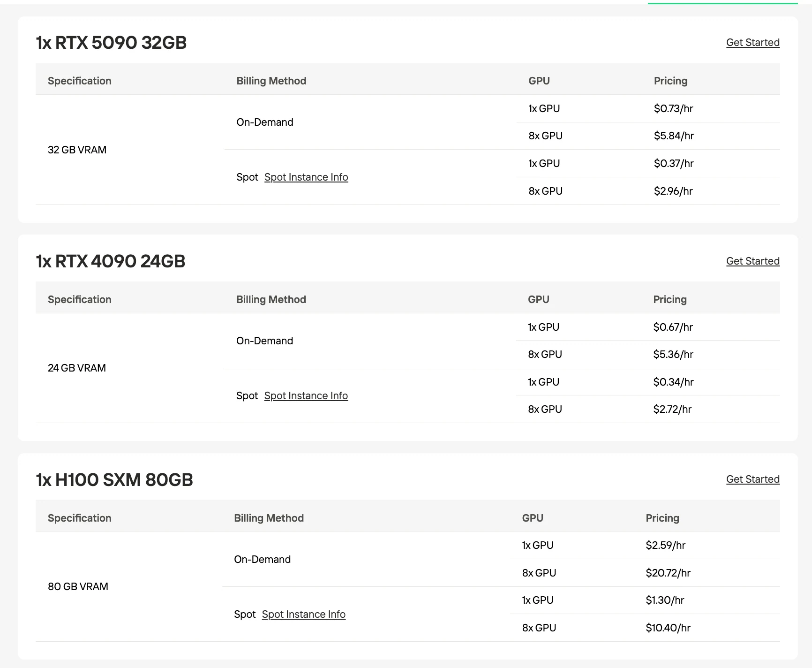Click the $20.72/hr H100 8x price

[x=668, y=573]
